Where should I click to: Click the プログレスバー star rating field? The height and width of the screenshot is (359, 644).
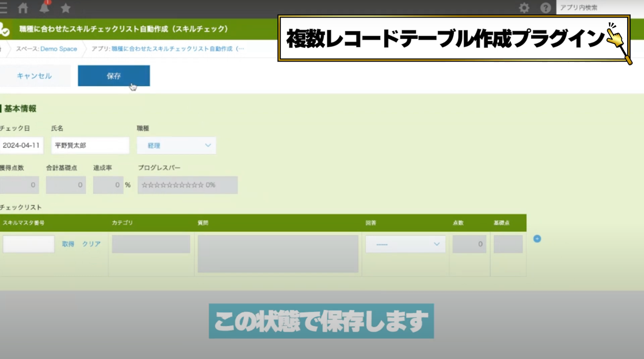188,185
